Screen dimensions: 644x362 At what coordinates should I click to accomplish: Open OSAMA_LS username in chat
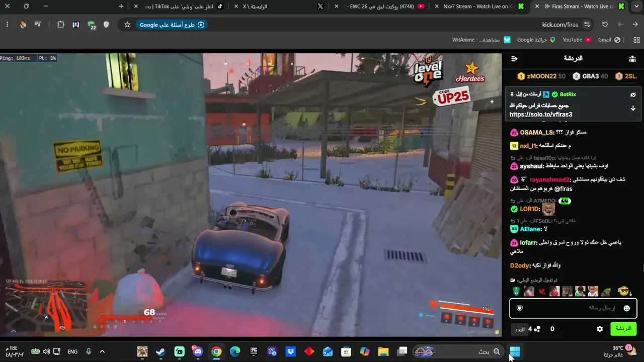click(x=536, y=132)
